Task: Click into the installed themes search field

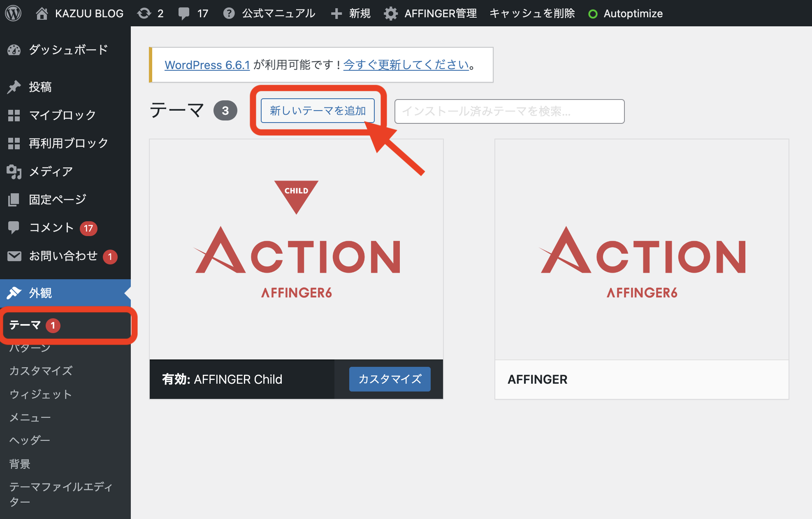Action: click(509, 111)
